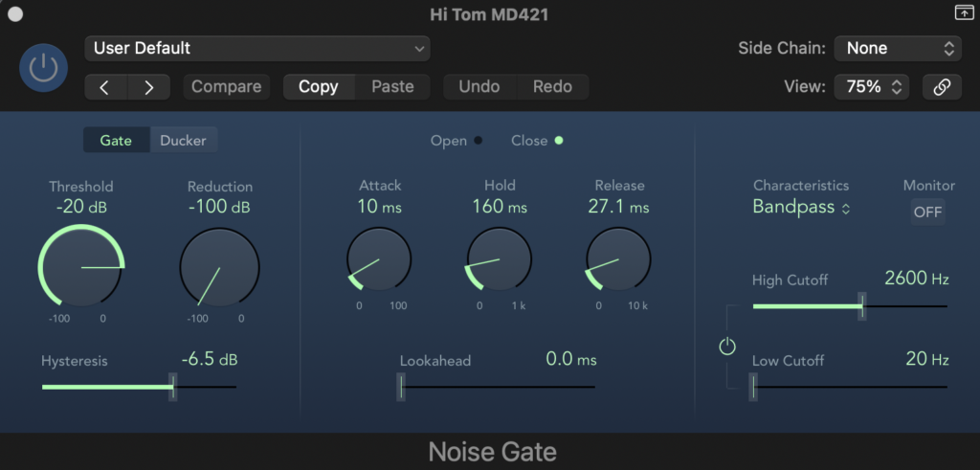The image size is (980, 470).
Task: Select the Gate mode
Action: tap(117, 141)
